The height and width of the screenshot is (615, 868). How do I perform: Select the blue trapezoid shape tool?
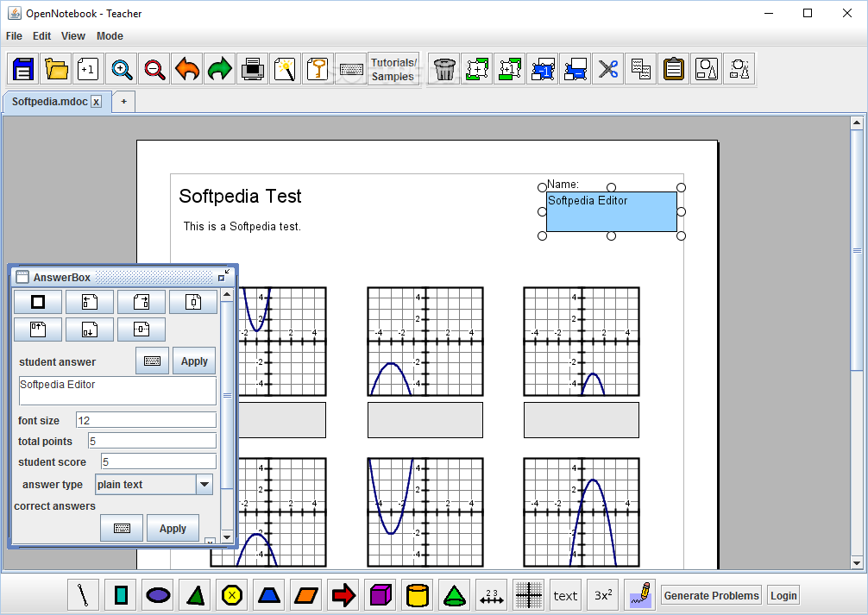[x=268, y=595]
